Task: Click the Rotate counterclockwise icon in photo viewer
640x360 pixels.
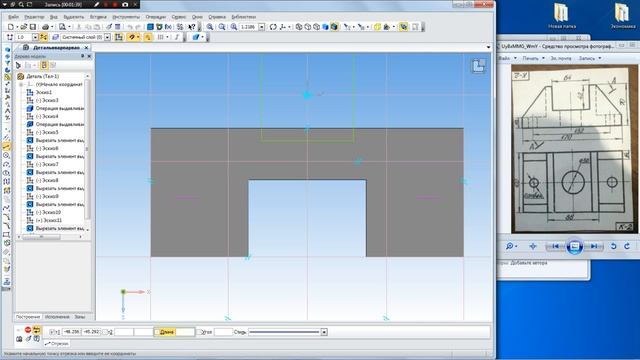Action: coord(613,246)
